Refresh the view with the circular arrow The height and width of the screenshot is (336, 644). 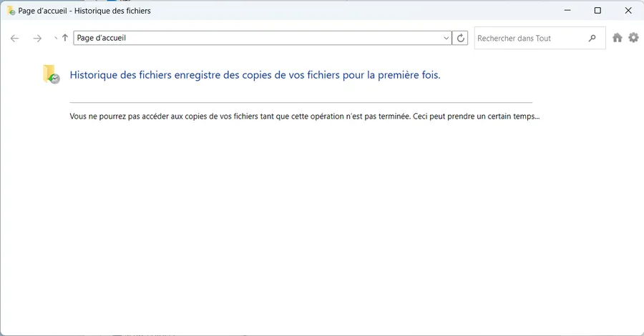[460, 38]
